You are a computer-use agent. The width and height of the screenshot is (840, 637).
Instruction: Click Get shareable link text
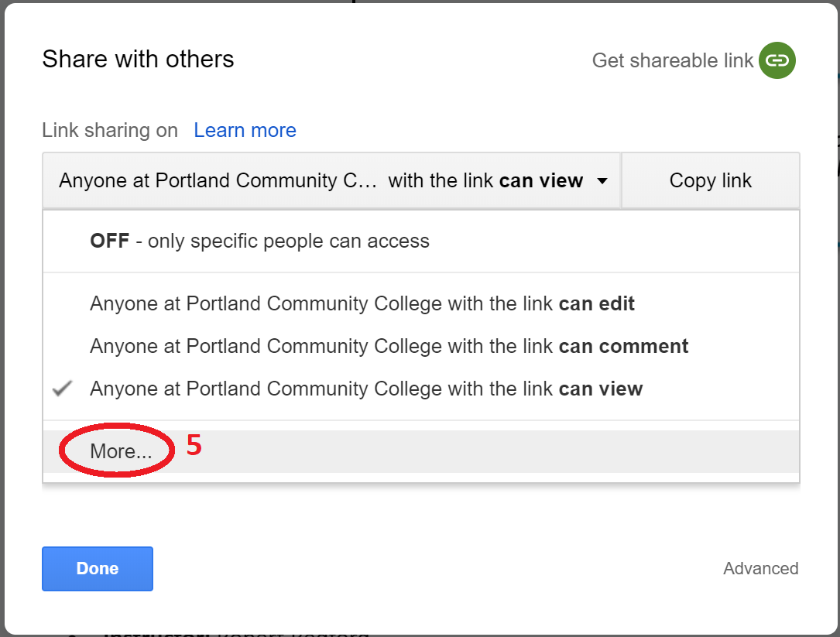click(671, 60)
